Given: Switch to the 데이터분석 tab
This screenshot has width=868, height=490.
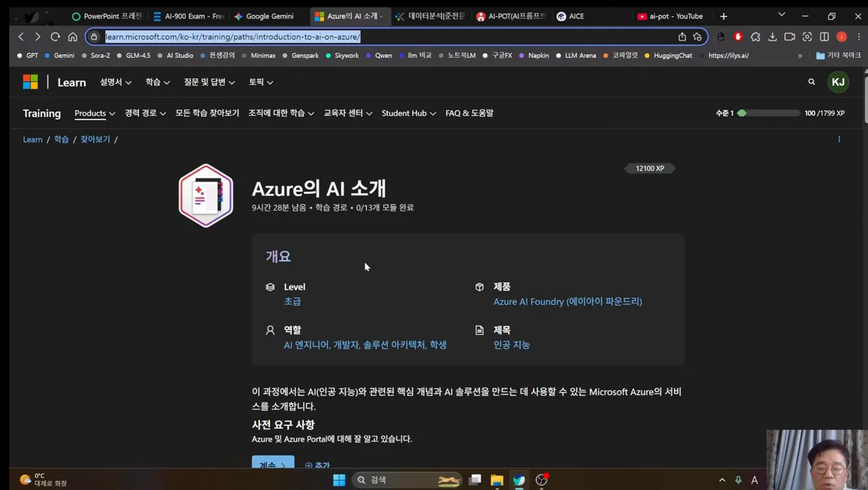Looking at the screenshot, I should pyautogui.click(x=430, y=16).
